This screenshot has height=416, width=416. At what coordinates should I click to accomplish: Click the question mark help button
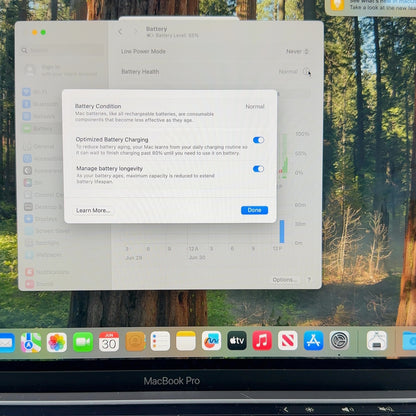coord(309,280)
